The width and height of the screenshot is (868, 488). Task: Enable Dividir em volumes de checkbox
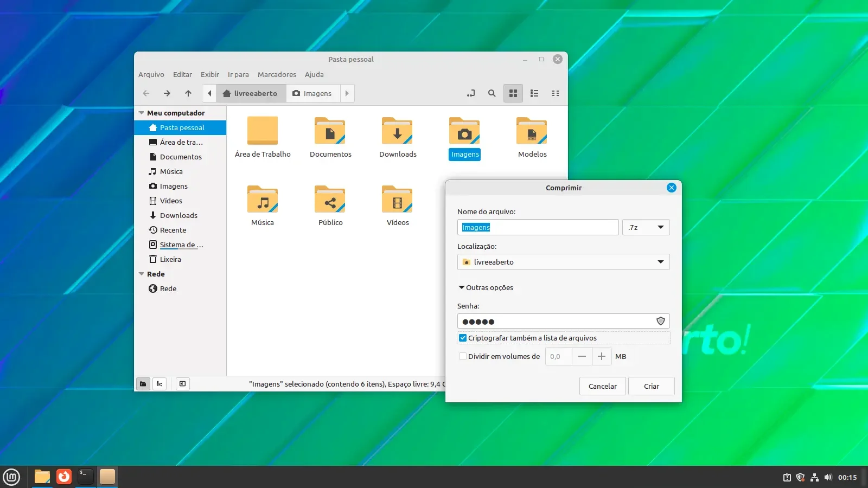click(x=463, y=356)
